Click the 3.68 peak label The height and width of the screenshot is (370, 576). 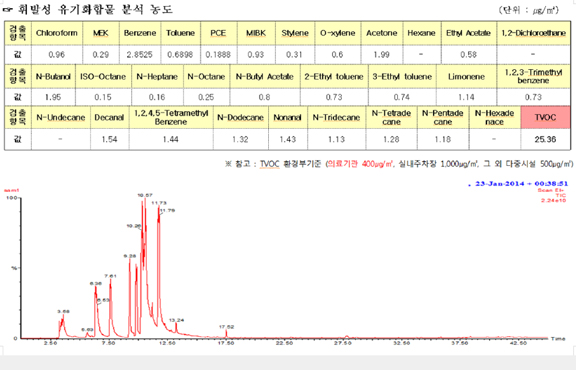coord(63,312)
